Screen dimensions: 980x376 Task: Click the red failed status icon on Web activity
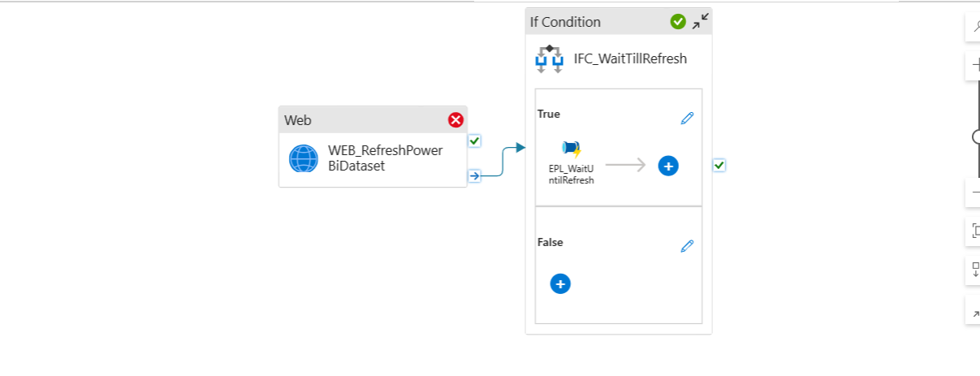coord(455,120)
